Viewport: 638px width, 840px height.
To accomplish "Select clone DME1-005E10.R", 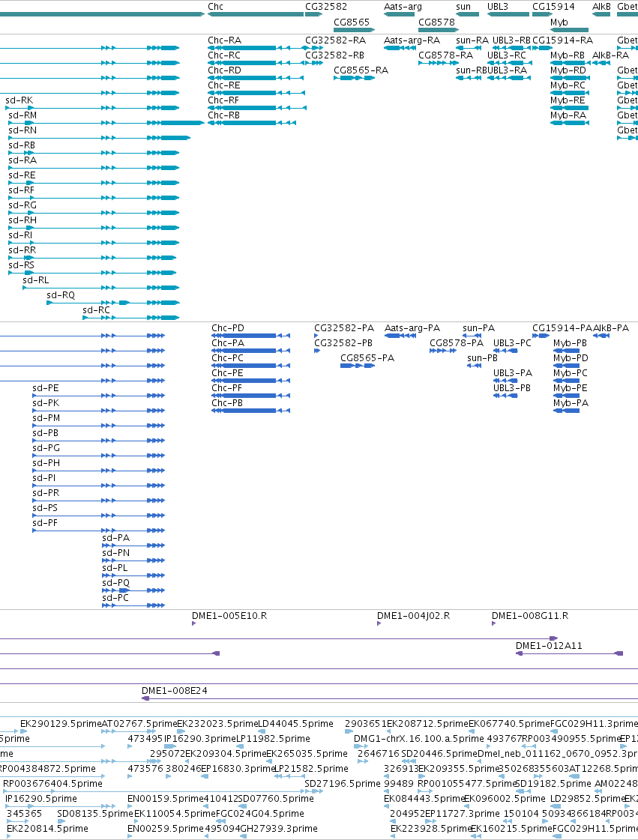I will pos(229,615).
